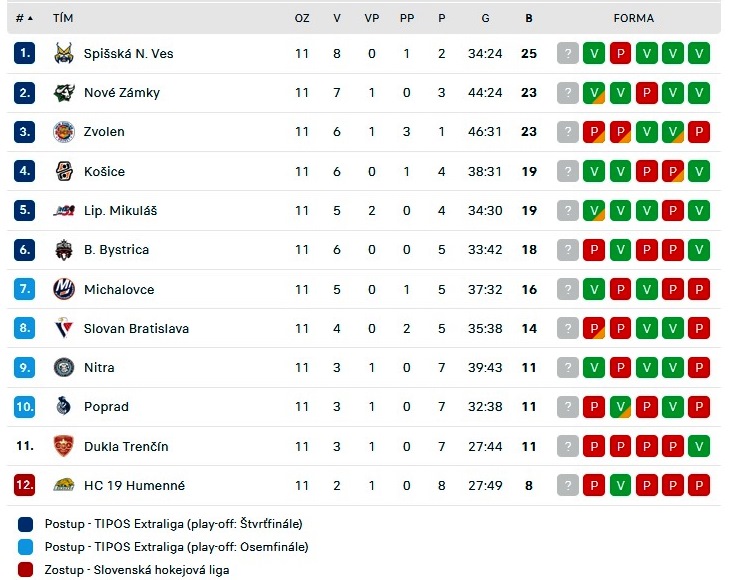This screenshot has width=730, height=580.
Task: Click Spišská N. Ves upcoming match question mark
Action: tap(568, 54)
